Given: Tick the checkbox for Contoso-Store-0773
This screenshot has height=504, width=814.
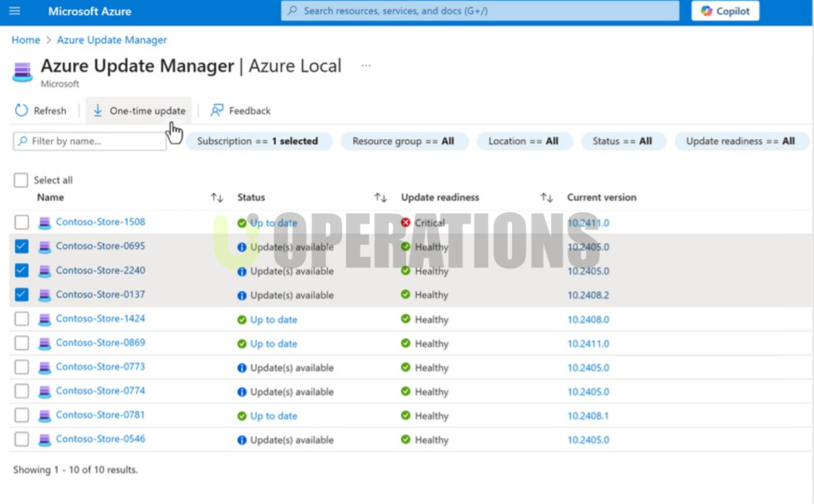Looking at the screenshot, I should 21,367.
